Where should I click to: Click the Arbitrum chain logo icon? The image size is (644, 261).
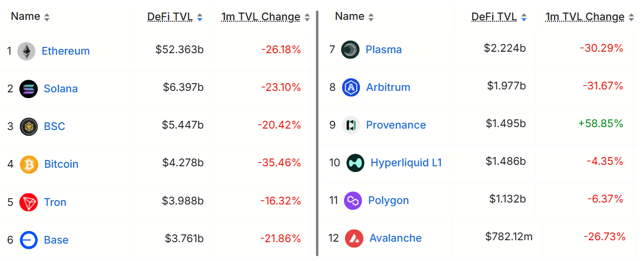[351, 87]
